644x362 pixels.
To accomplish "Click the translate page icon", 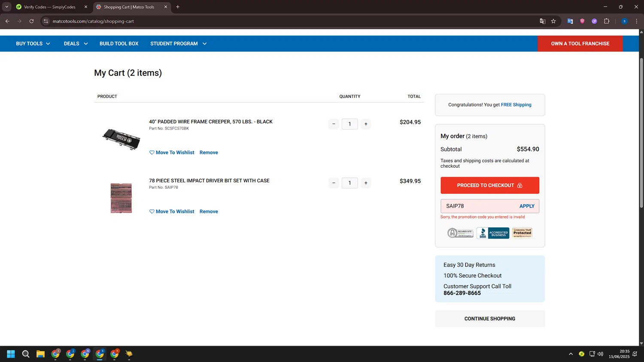I will click(x=542, y=21).
